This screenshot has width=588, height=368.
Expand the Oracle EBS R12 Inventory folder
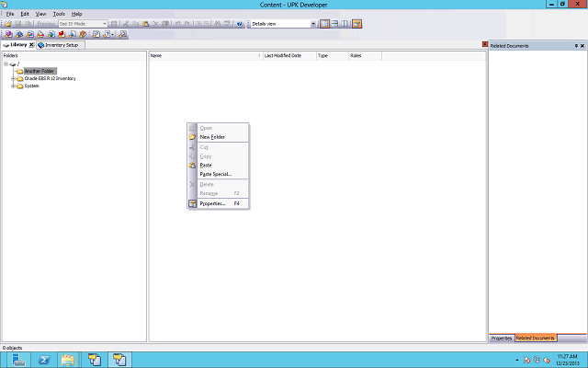[13, 78]
